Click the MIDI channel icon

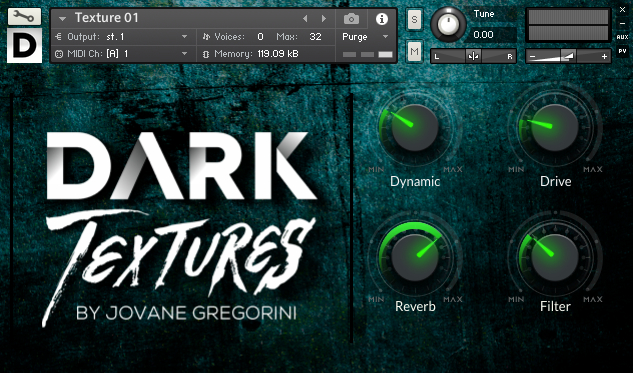coord(59,54)
